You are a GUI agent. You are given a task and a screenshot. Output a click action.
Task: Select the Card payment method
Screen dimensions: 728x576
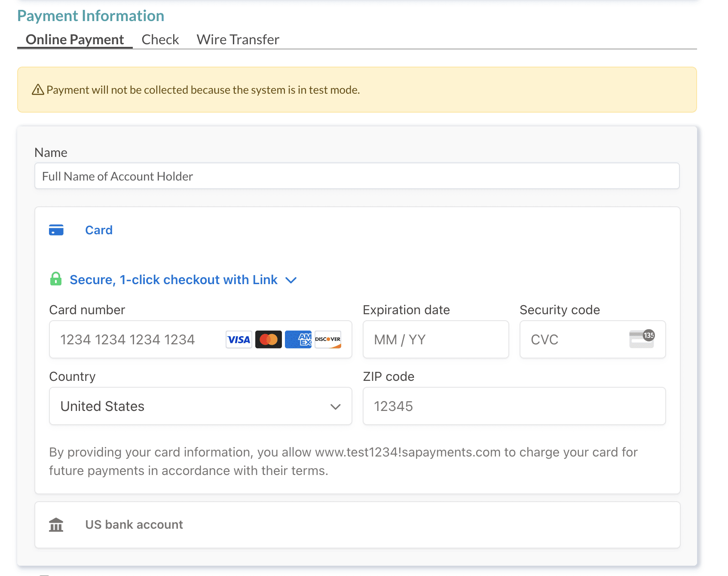(x=99, y=230)
